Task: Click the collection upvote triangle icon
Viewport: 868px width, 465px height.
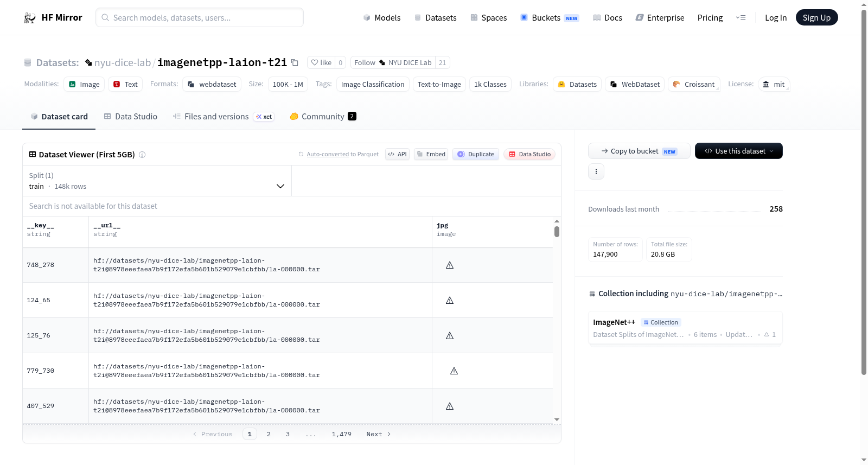Action: click(x=767, y=335)
